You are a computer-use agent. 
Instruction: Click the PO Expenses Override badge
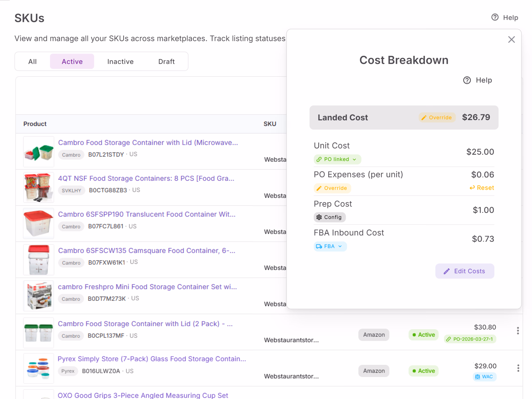[332, 188]
